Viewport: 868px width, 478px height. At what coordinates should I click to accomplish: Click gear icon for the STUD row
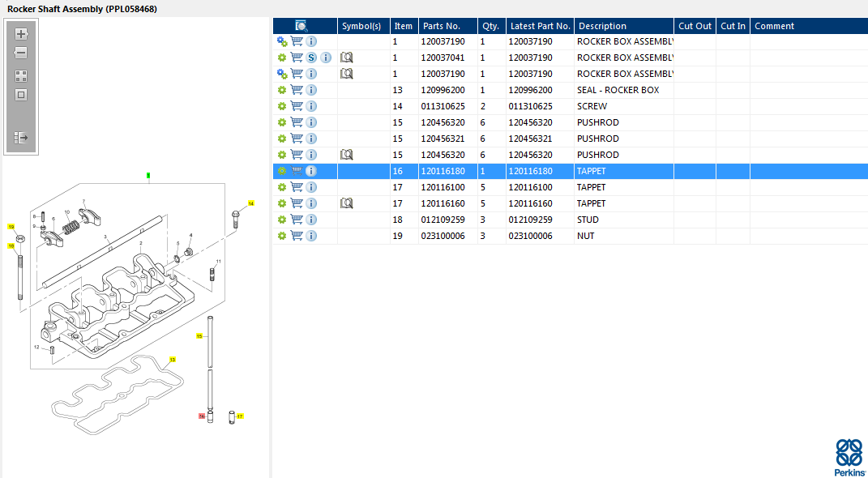click(x=282, y=220)
